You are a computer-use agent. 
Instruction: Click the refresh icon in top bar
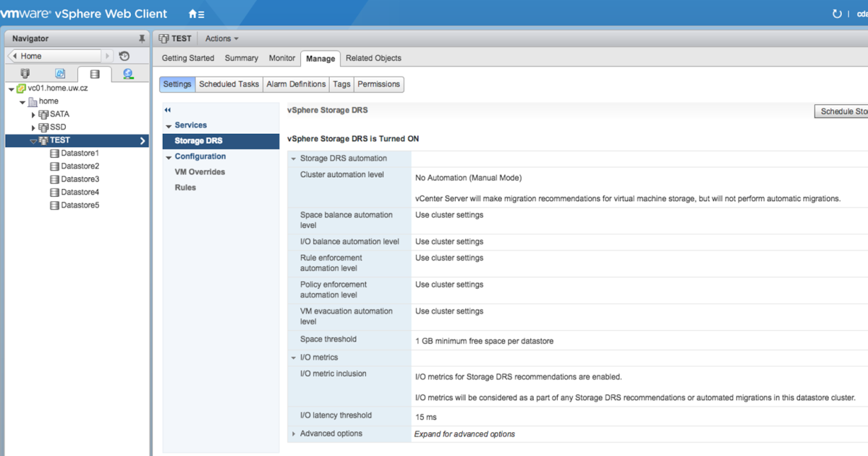pyautogui.click(x=837, y=14)
